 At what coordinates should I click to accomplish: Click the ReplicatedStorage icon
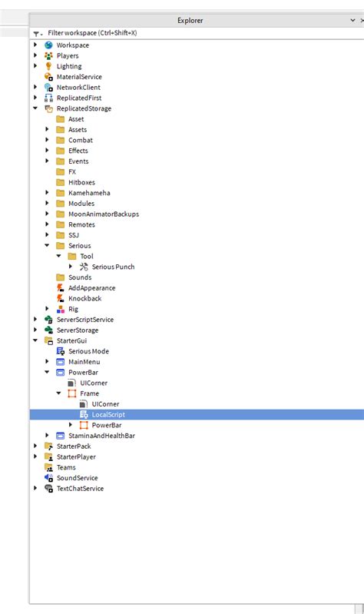pyautogui.click(x=48, y=108)
